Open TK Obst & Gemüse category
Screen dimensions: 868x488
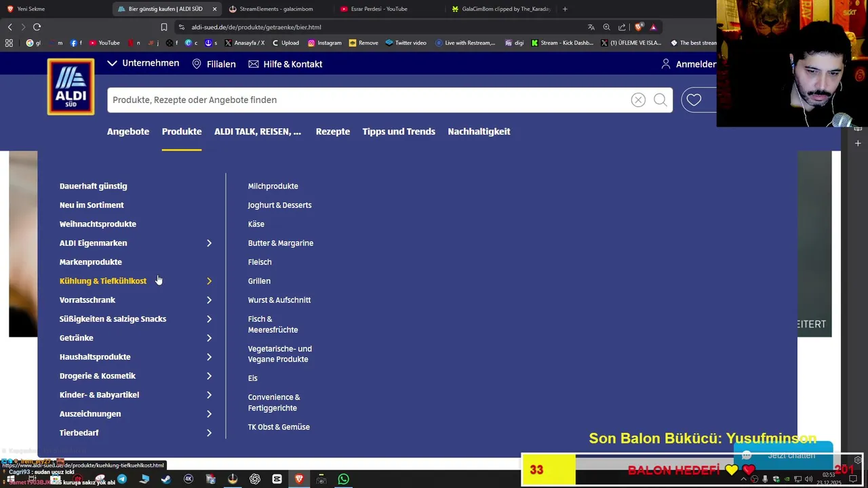[x=279, y=427]
